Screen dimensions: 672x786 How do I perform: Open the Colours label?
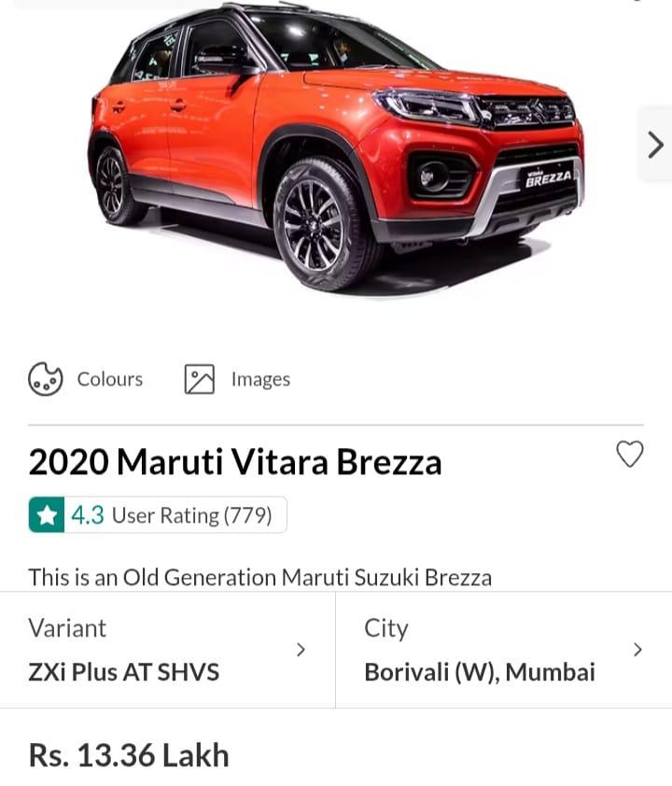click(110, 380)
